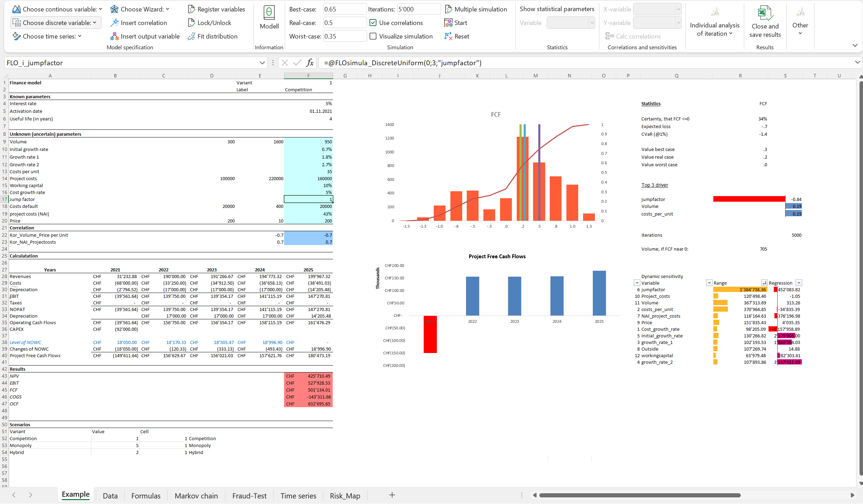
Task: Click the Multiple simulation button
Action: click(476, 9)
